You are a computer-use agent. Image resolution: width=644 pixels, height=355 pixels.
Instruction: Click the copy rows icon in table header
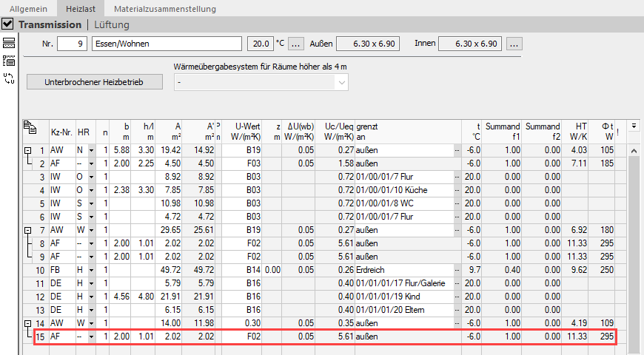pyautogui.click(x=30, y=128)
